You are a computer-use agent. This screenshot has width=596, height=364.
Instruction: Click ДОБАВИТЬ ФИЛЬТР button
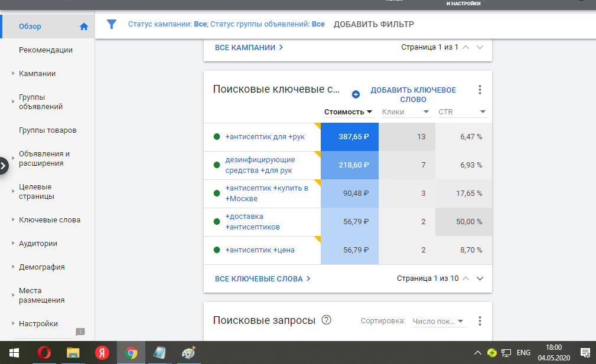pyautogui.click(x=373, y=24)
